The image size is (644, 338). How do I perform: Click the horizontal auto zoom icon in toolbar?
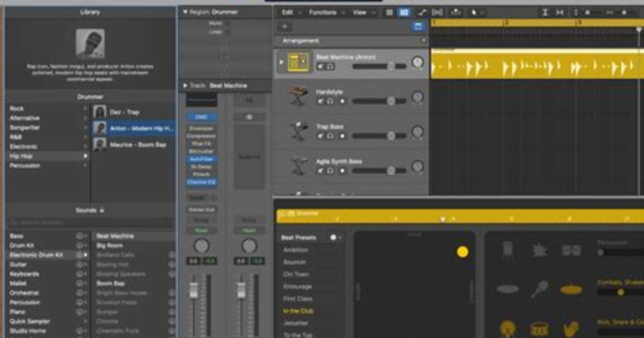[x=560, y=13]
